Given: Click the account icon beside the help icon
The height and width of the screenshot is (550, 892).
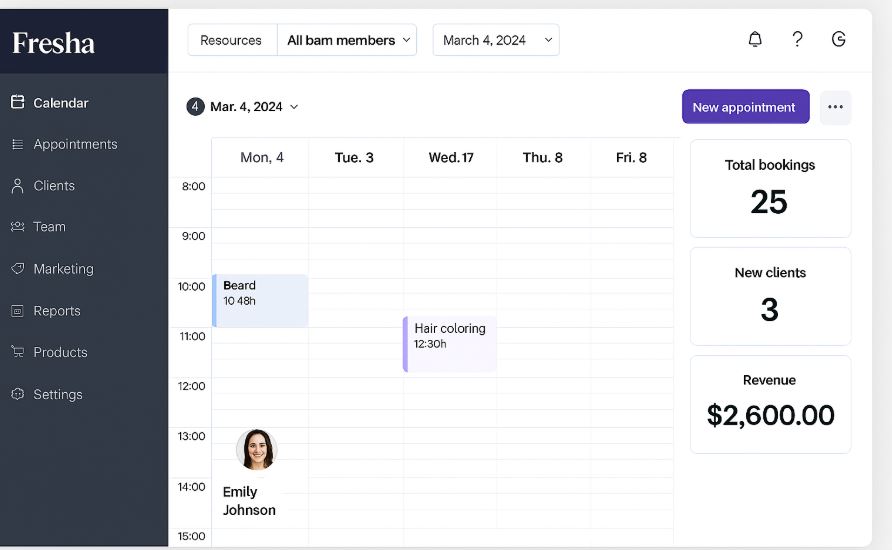Looking at the screenshot, I should point(839,39).
